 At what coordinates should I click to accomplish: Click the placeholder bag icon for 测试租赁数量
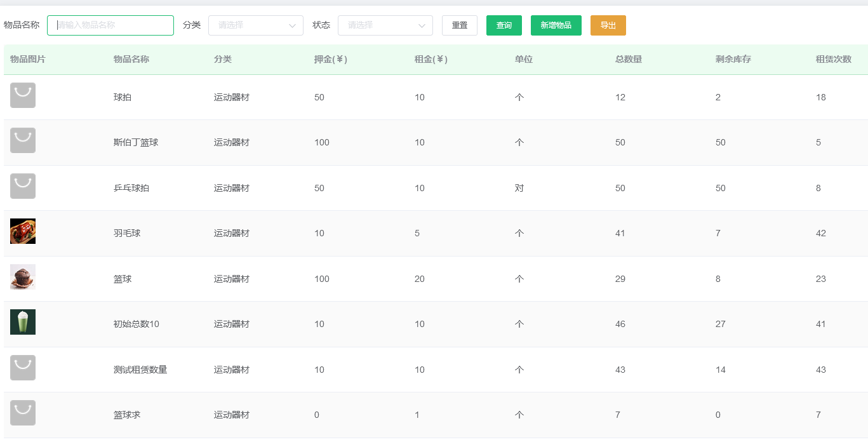tap(22, 367)
